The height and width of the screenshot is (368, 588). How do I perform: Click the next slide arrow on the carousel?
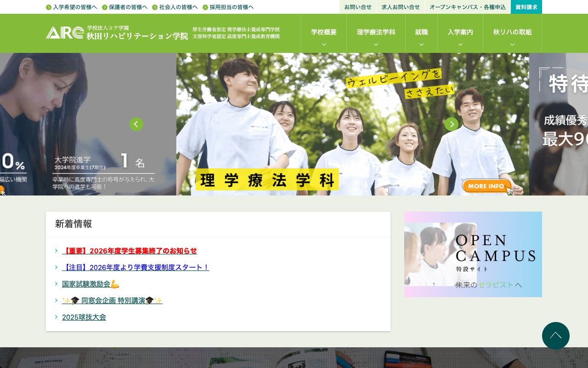pos(452,124)
